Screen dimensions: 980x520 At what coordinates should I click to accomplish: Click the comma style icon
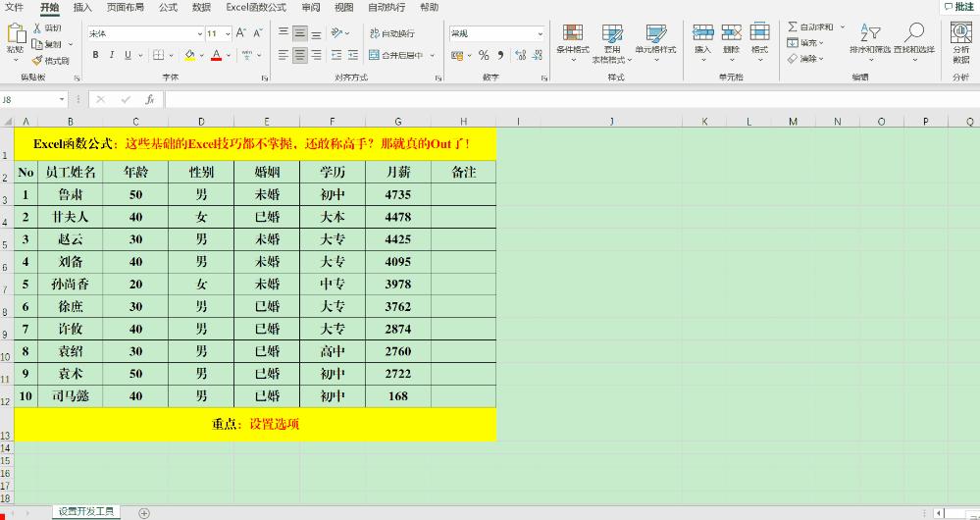tap(500, 56)
